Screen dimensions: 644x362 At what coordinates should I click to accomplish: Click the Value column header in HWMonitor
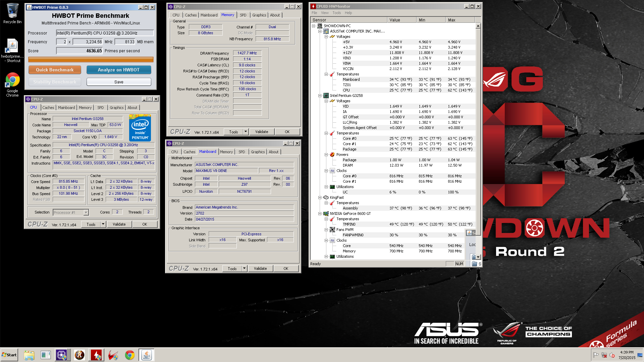point(402,20)
